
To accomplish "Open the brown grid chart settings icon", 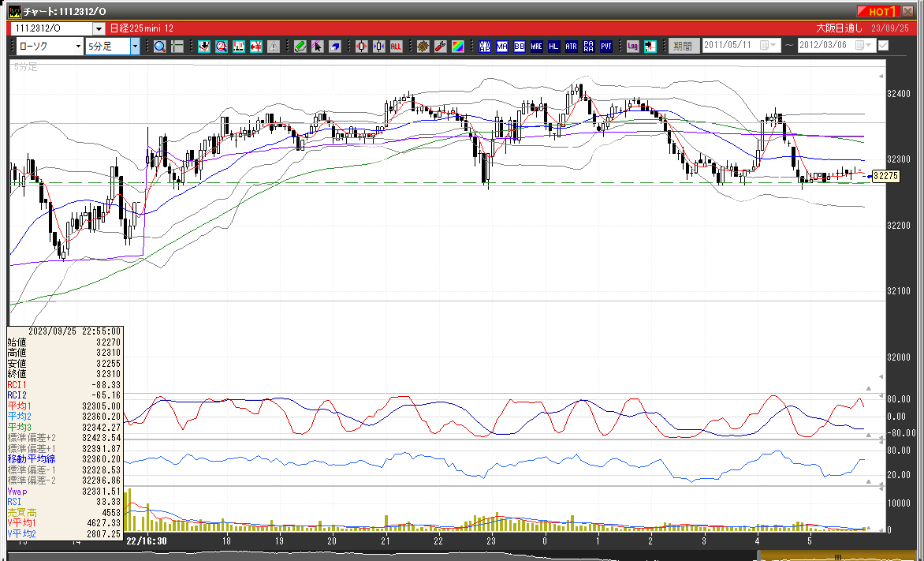I will pos(423,46).
